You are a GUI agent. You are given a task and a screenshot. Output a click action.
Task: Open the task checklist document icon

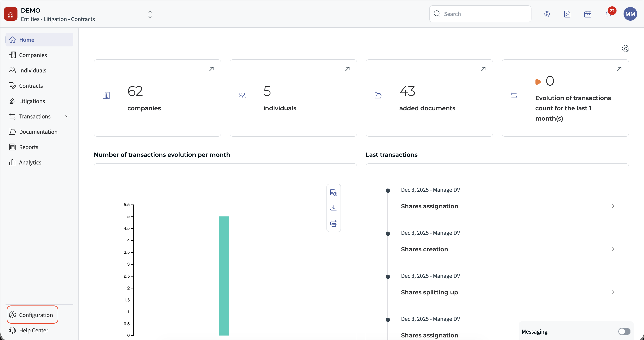coord(567,14)
